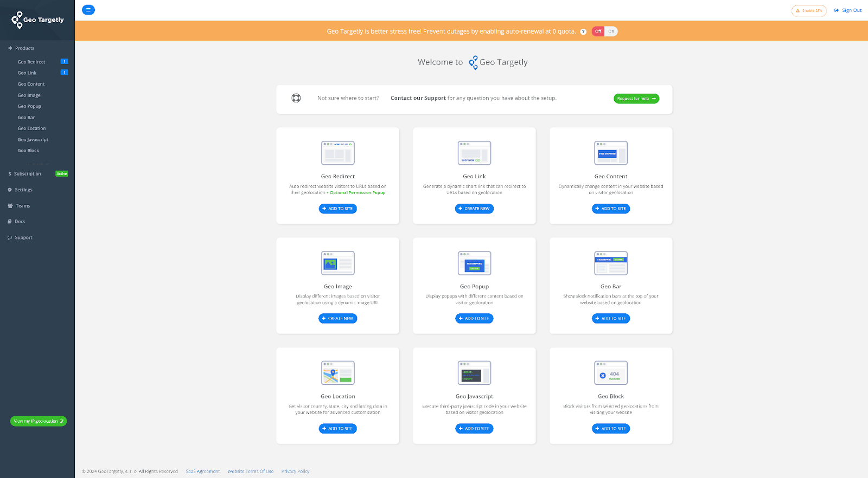
Task: Click the Geo Link card illustration
Action: point(474,153)
